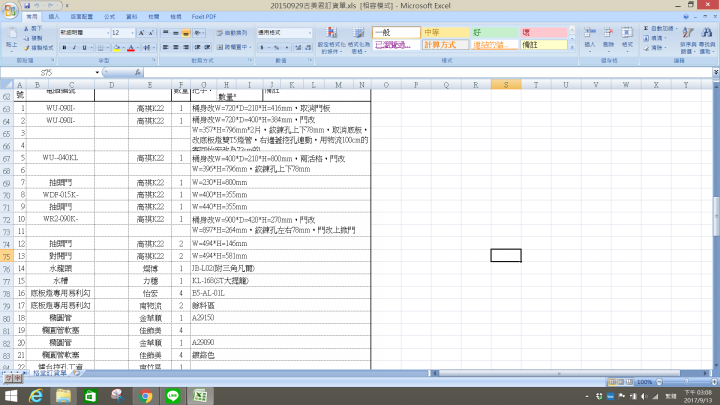This screenshot has height=405, width=720.
Task: Switch to the 版面配置 (Page Layout) tab
Action: point(81,17)
